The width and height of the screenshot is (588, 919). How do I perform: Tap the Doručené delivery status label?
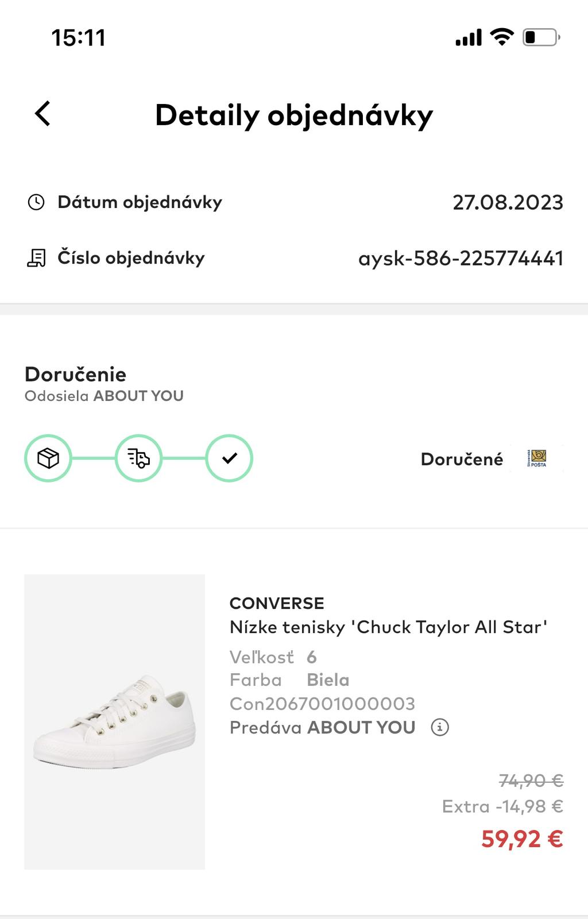click(x=462, y=459)
